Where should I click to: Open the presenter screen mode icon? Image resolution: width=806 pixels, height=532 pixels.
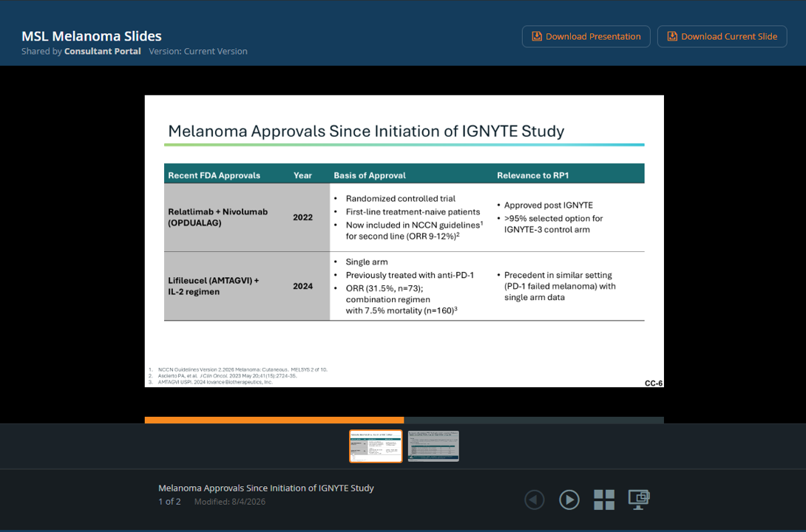tap(639, 499)
